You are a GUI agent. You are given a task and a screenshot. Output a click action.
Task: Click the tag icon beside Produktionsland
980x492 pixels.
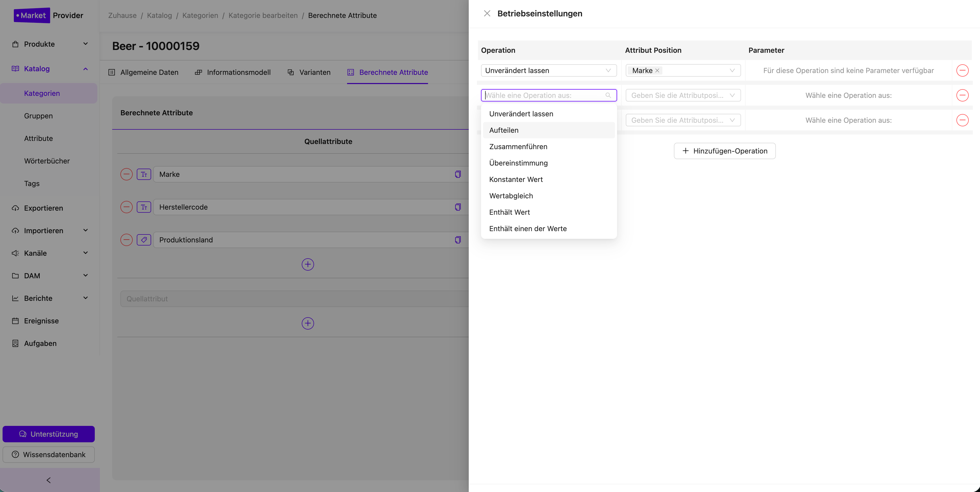click(144, 240)
